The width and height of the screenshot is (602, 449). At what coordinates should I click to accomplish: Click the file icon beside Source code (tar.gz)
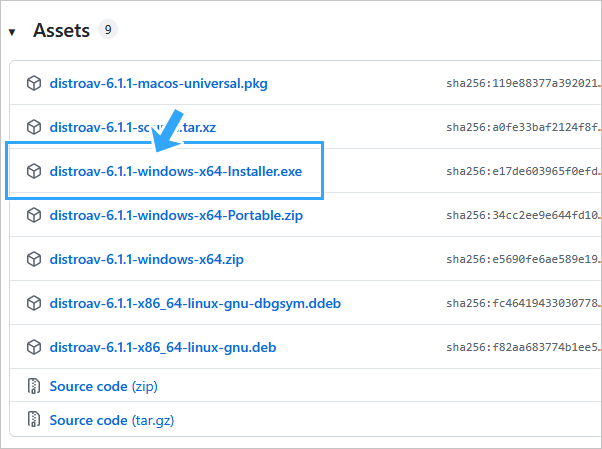point(34,421)
